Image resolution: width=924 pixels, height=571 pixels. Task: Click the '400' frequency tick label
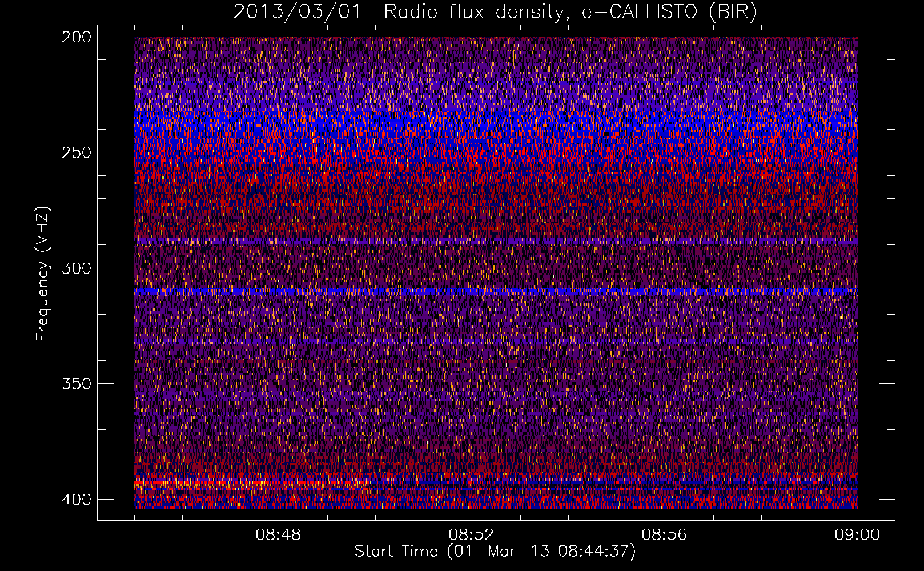coord(77,500)
